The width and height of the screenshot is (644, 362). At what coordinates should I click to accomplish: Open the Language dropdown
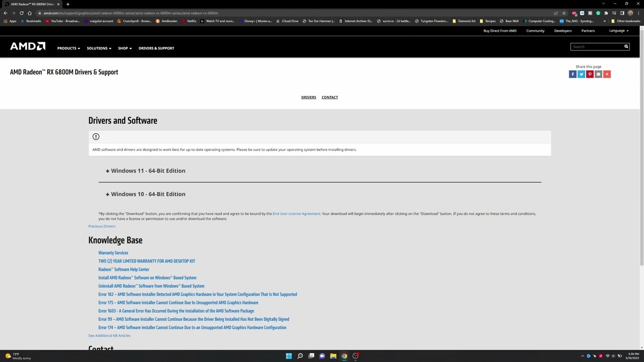pos(618,31)
